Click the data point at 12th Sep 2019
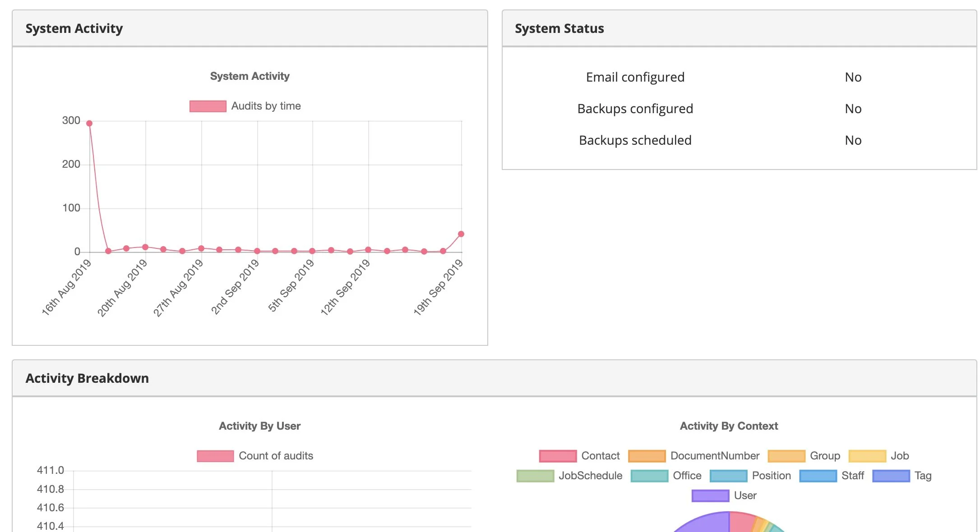980x532 pixels. click(x=368, y=250)
